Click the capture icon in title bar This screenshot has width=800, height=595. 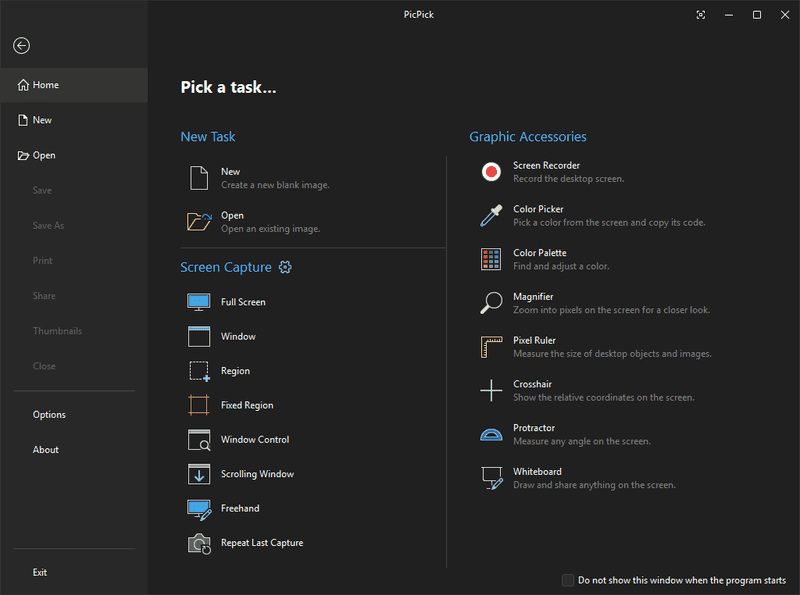tap(701, 15)
